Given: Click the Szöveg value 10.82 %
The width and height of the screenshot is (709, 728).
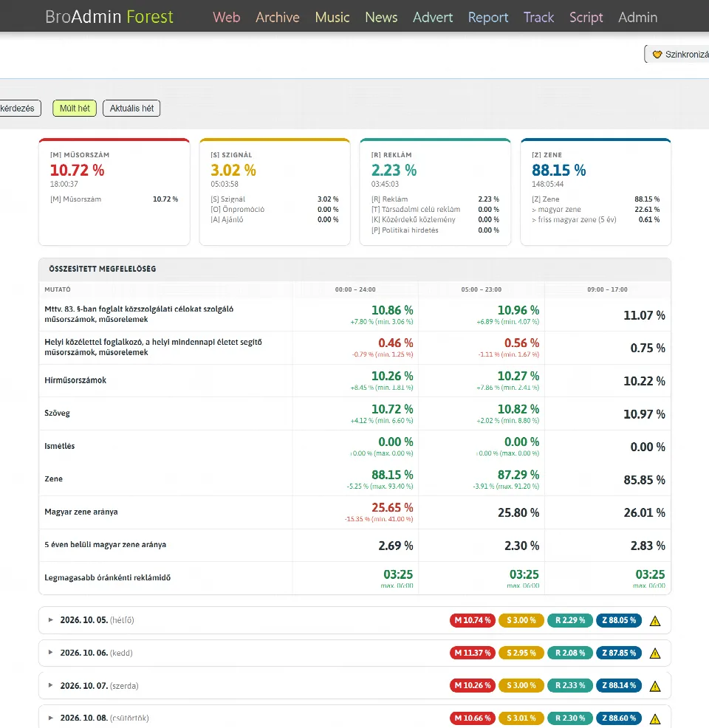Looking at the screenshot, I should [518, 409].
